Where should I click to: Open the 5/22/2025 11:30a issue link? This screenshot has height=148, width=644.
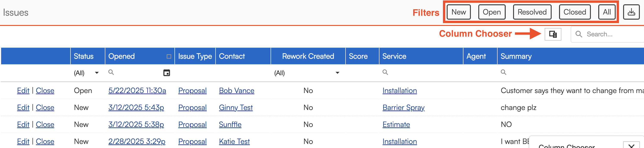137,91
